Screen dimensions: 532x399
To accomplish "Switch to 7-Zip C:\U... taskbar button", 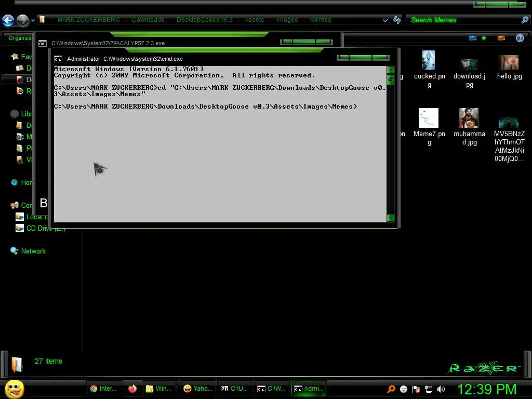I will tap(234, 389).
